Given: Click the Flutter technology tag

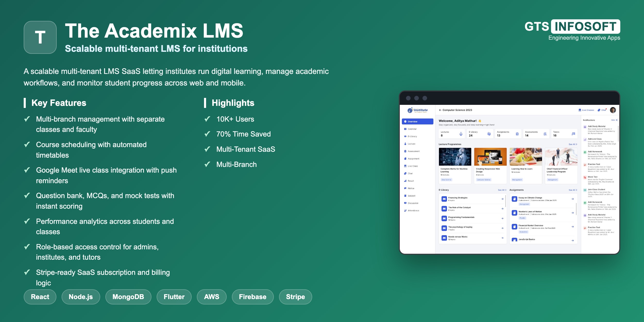Looking at the screenshot, I should point(174,297).
